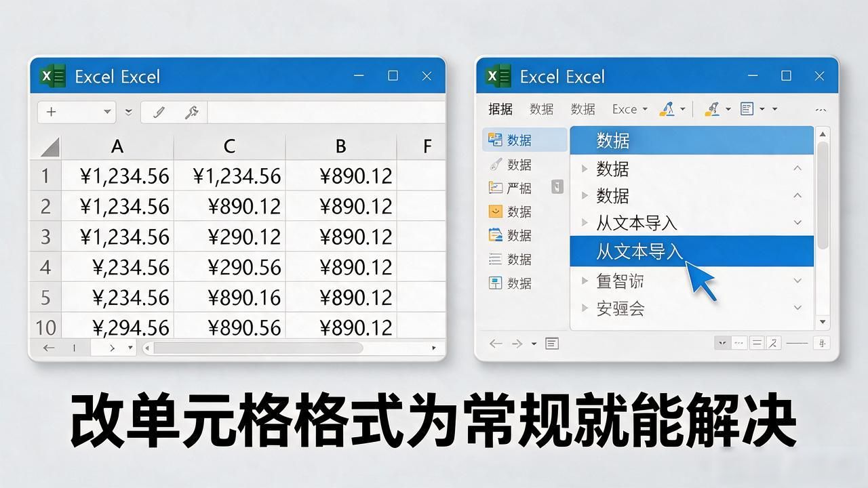Screen dimensions: 868x488
Task: Switch to the bold 据据 tab in right window
Action: pyautogui.click(x=500, y=109)
